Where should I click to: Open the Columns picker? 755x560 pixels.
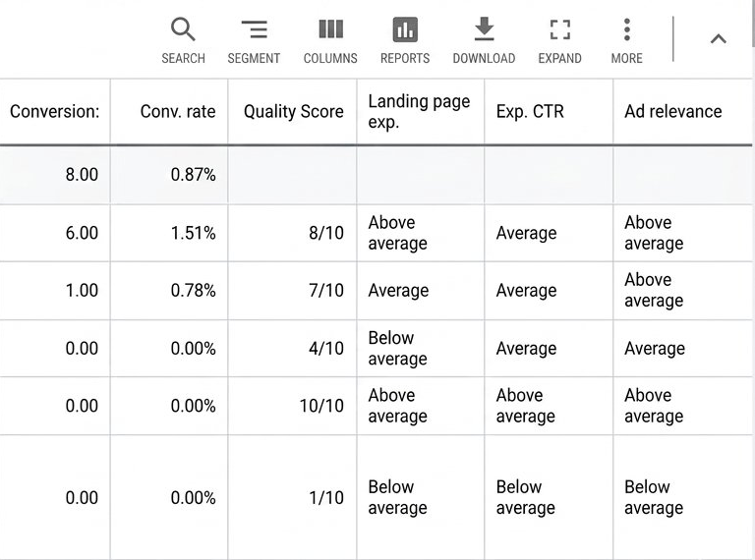coord(330,40)
